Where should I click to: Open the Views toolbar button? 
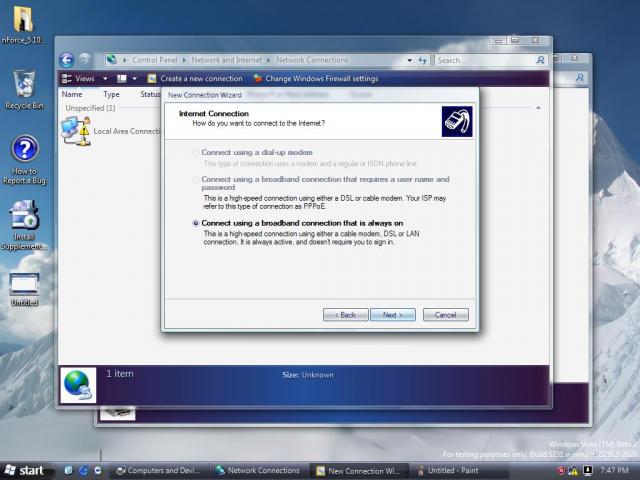pyautogui.click(x=78, y=78)
